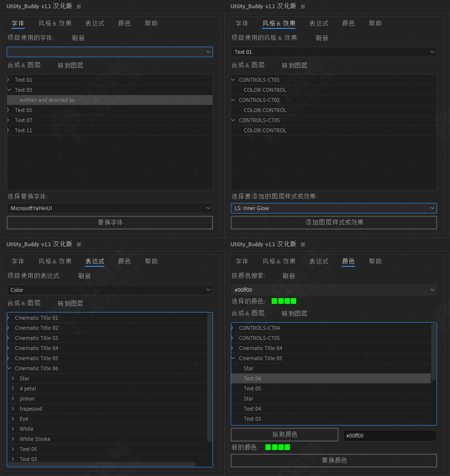Expand CONTROLS-CT04 in color panel
This screenshot has width=450, height=476.
coord(233,328)
